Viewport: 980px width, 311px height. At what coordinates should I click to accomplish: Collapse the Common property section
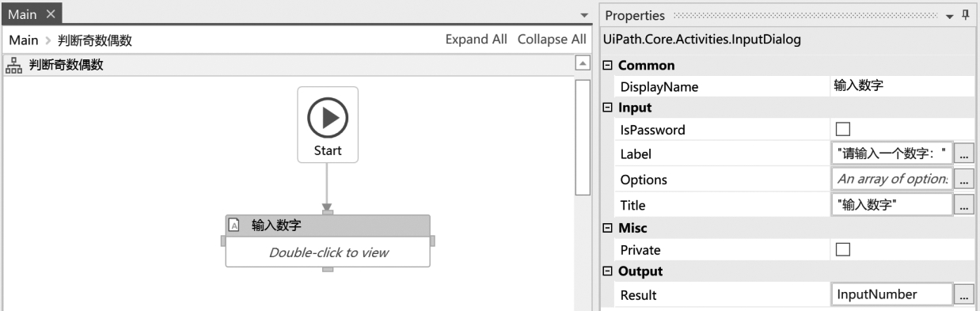point(608,66)
